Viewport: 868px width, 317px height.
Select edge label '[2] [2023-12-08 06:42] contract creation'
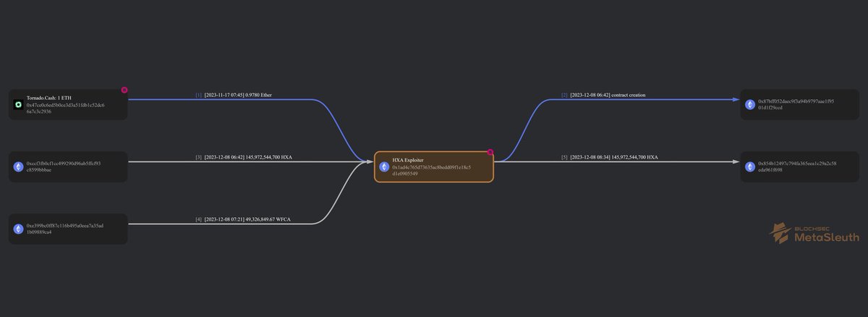point(603,95)
